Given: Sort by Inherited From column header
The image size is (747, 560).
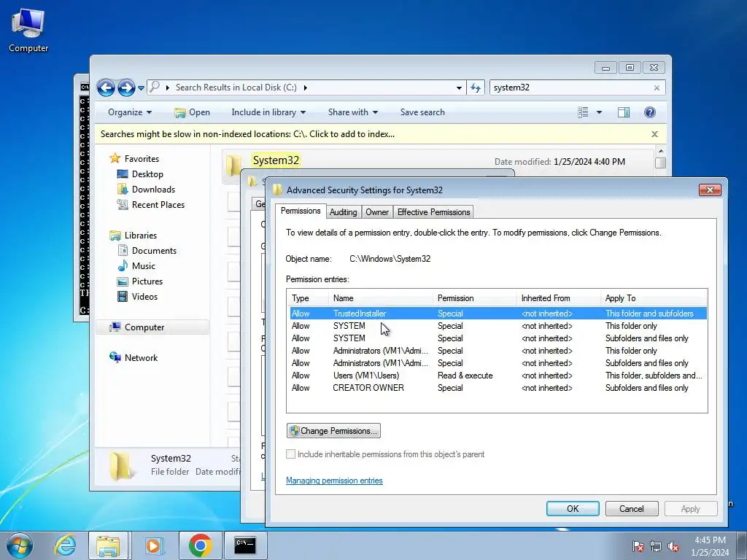Looking at the screenshot, I should (x=558, y=298).
